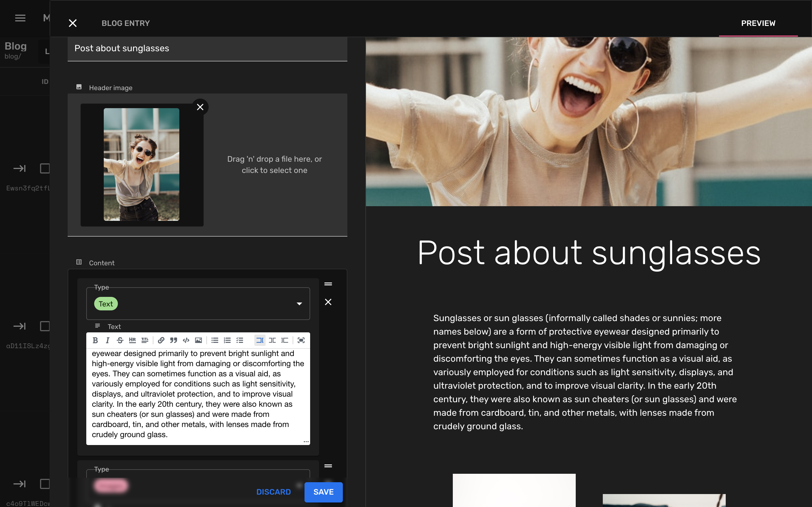812x507 pixels.
Task: Toggle bold formatting in the text editor
Action: 95,340
